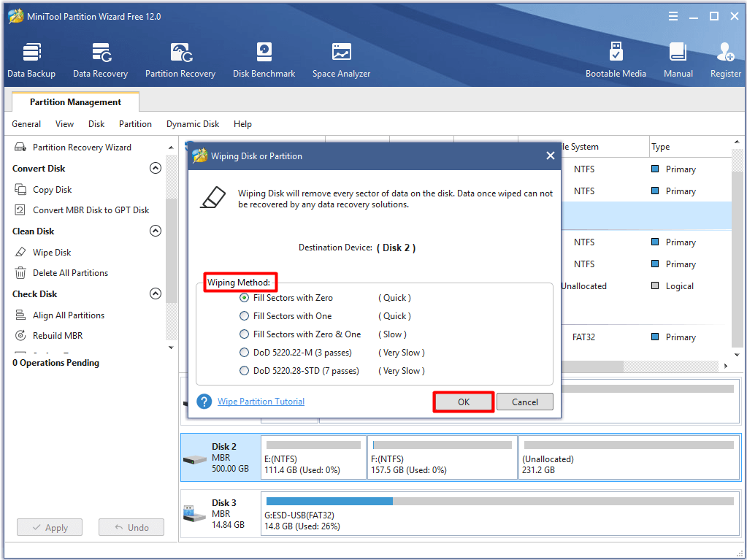Click the Copy Disk icon

[20, 190]
